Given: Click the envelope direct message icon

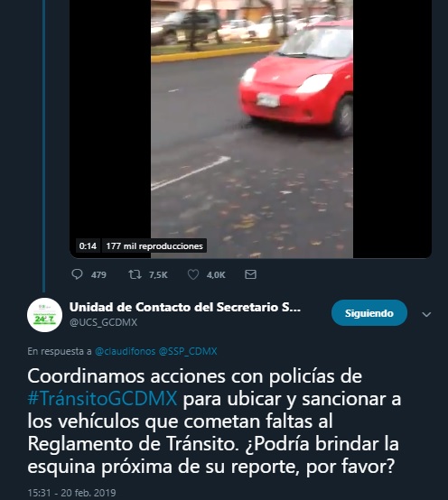Looking at the screenshot, I should (x=250, y=274).
